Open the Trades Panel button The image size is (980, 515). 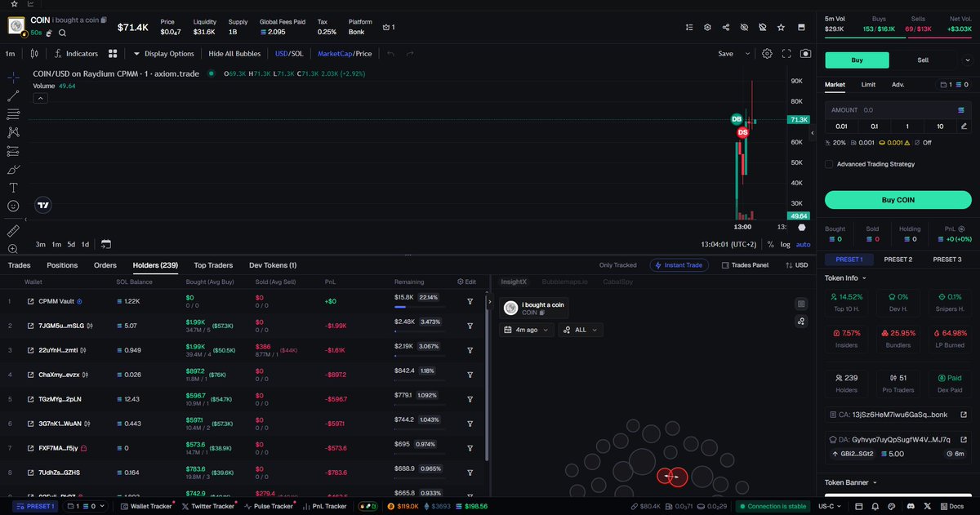745,265
